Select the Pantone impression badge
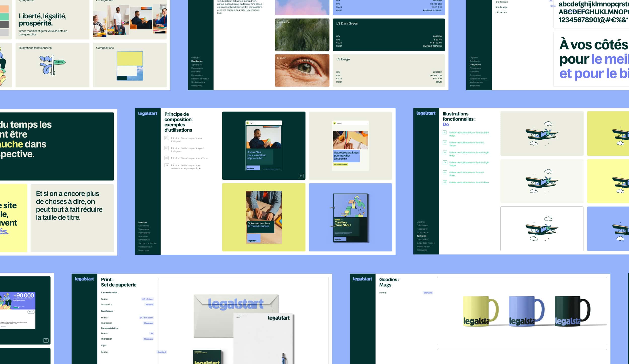629x364 pixels. [149, 304]
